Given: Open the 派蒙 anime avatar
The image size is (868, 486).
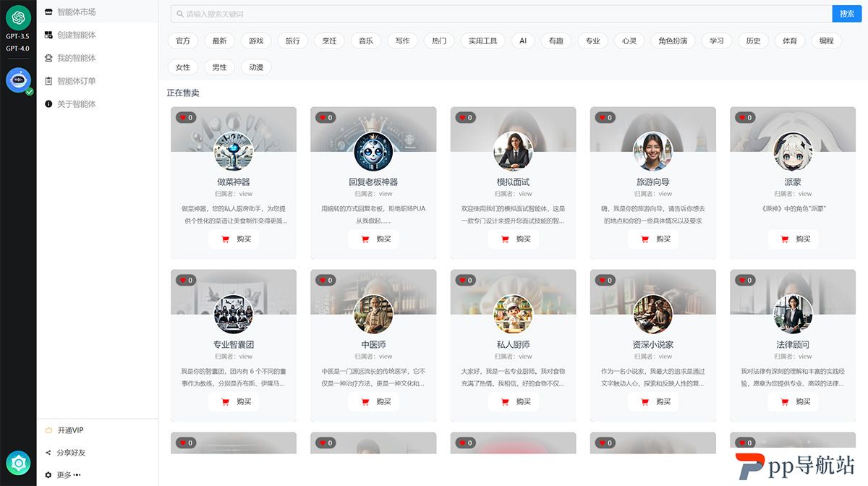Looking at the screenshot, I should 793,151.
